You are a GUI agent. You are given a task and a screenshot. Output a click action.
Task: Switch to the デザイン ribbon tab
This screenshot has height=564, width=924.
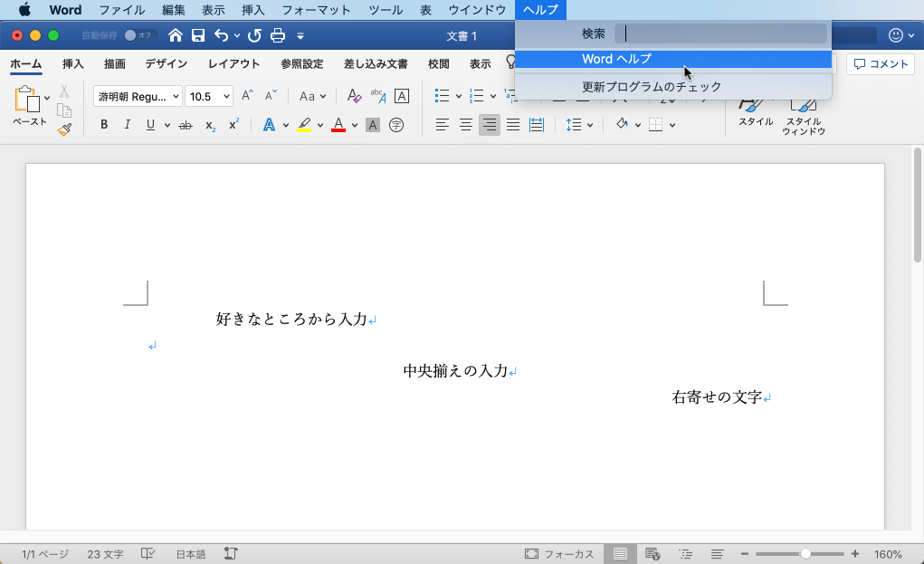[x=167, y=63]
